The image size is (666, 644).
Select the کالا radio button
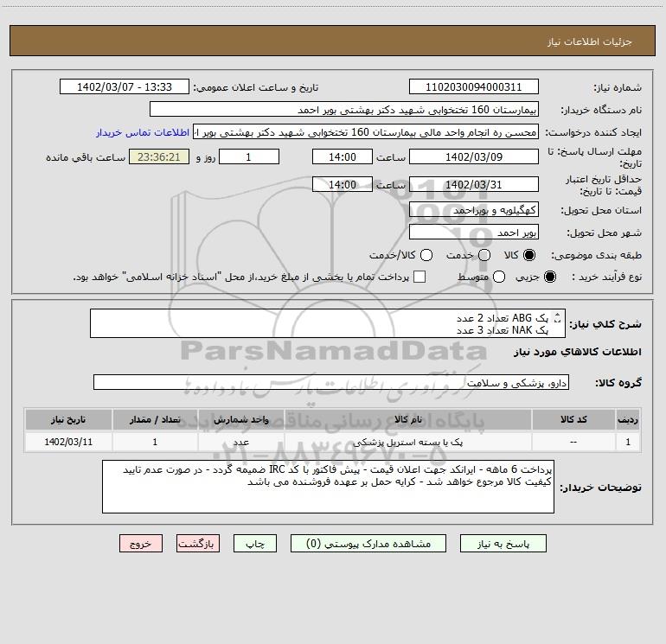tap(529, 255)
